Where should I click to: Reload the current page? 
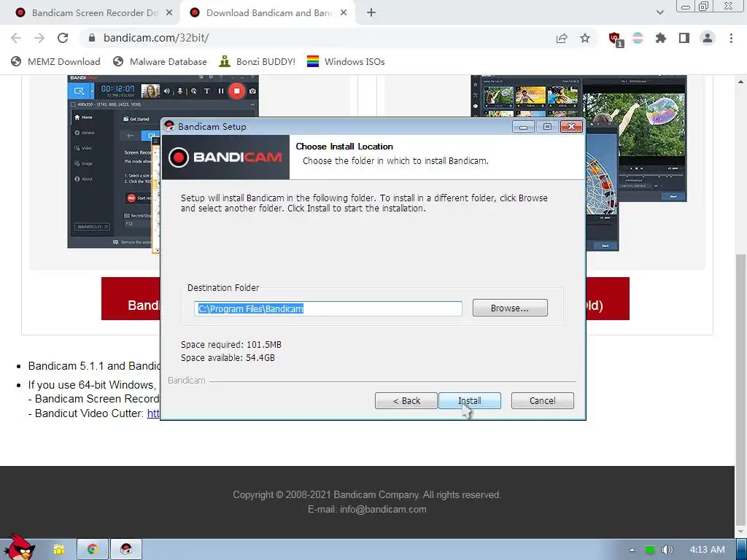point(63,38)
